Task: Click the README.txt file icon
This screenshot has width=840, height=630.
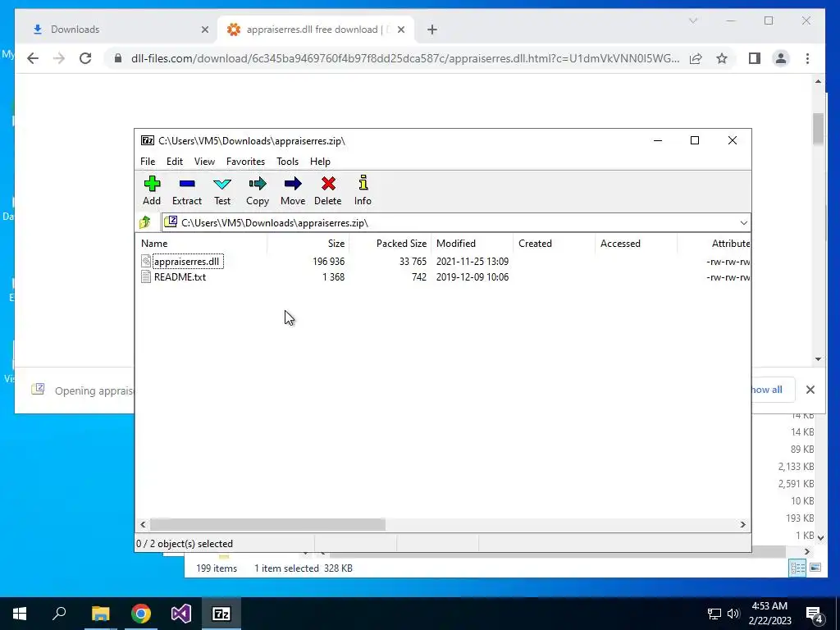Action: (146, 277)
